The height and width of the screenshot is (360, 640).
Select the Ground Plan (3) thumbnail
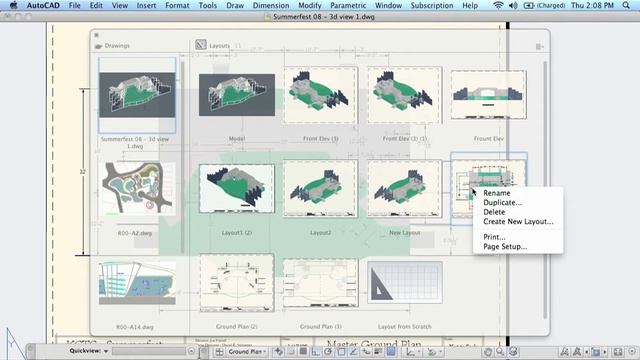coord(320,283)
